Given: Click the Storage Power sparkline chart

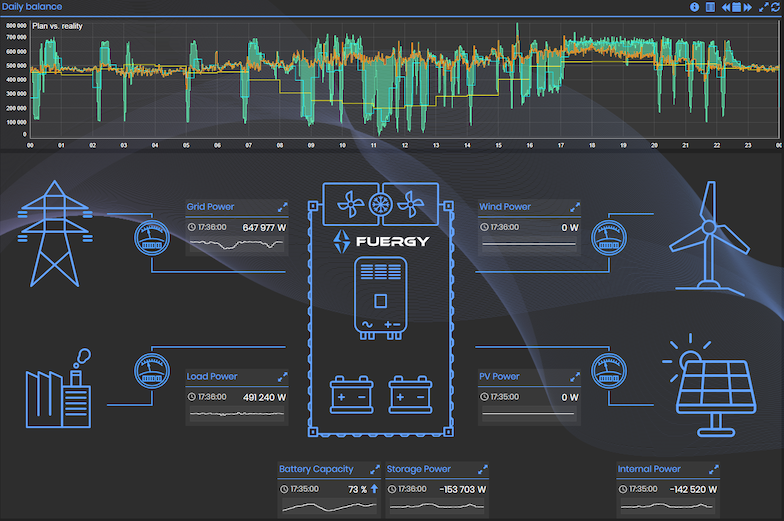Looking at the screenshot, I should point(436,506).
